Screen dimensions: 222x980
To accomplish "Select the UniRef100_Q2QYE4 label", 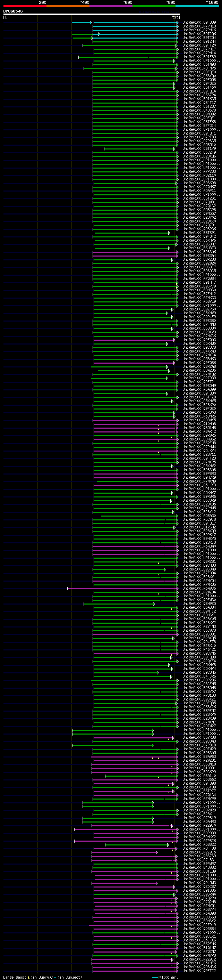I will coord(199,661).
